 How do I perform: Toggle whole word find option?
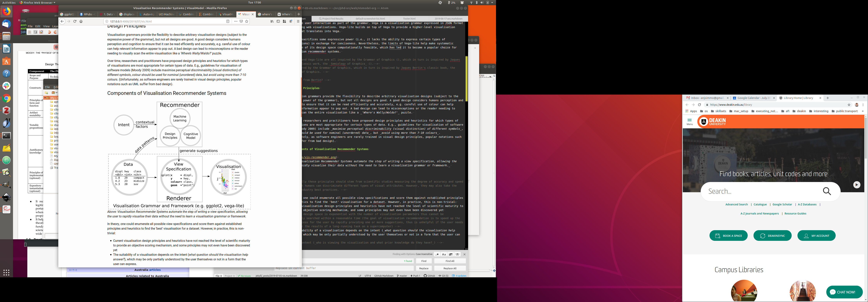[458, 254]
